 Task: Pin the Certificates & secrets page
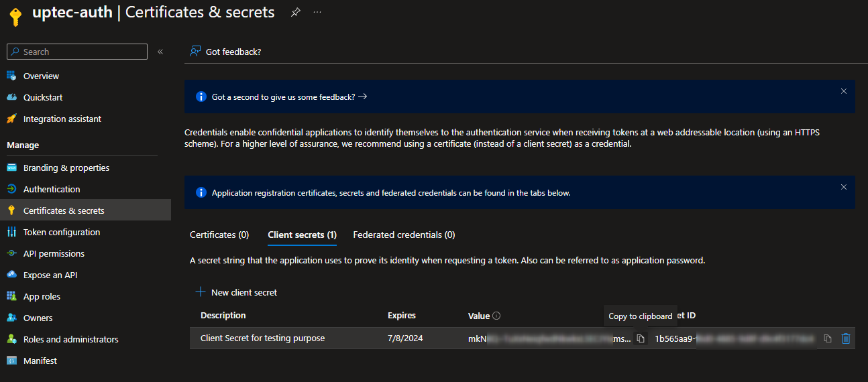[x=295, y=13]
